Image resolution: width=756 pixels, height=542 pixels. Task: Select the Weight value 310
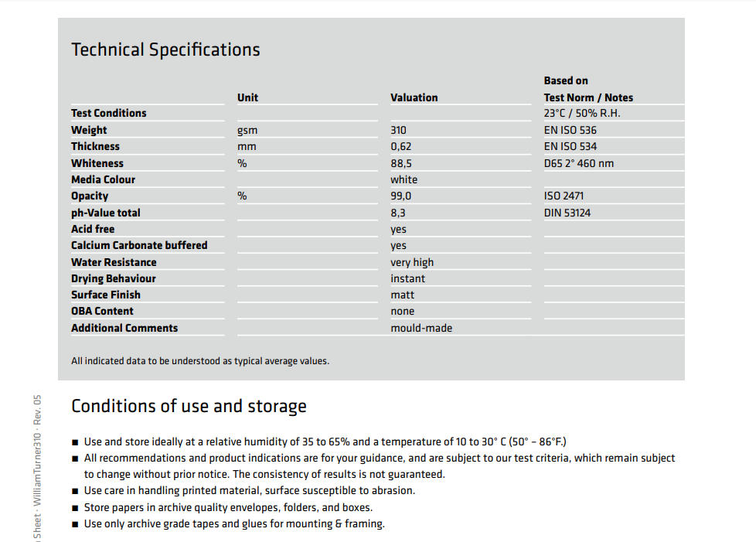tap(398, 130)
